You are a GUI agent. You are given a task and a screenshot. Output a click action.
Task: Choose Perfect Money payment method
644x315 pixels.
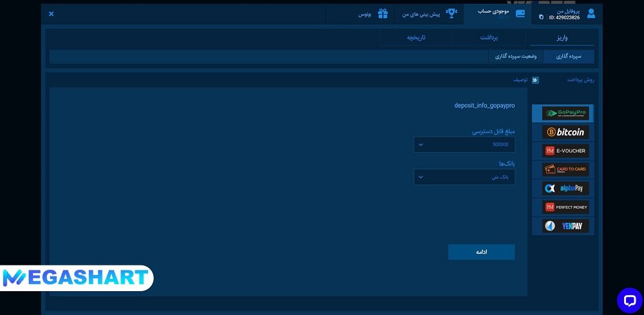(565, 207)
